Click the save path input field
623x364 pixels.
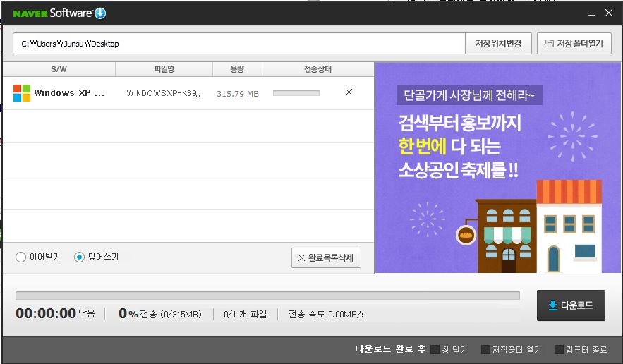(x=238, y=44)
